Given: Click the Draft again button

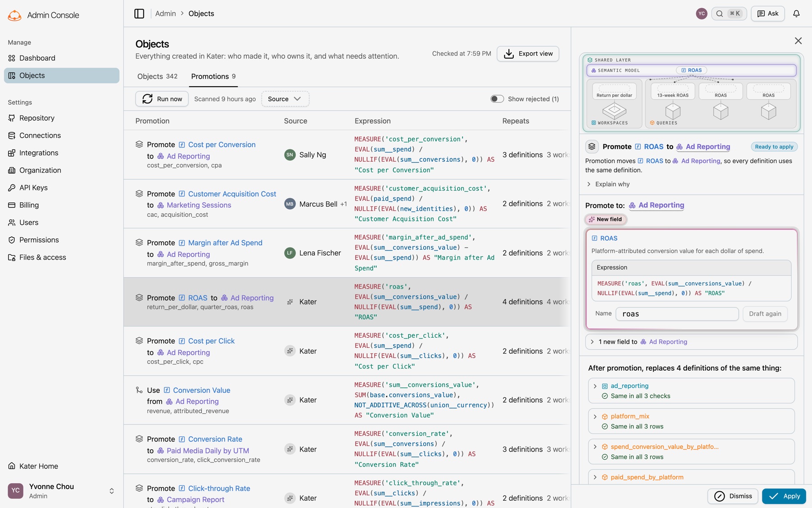Looking at the screenshot, I should [765, 314].
